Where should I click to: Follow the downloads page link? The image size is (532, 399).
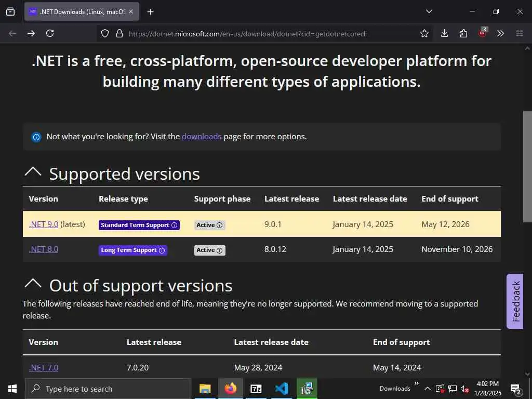click(202, 137)
